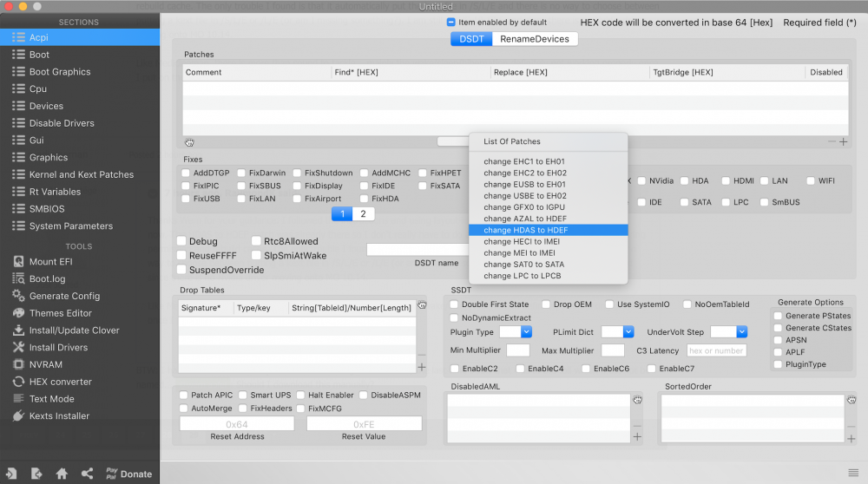This screenshot has width=868, height=484.
Task: Launch the Themes Editor
Action: point(61,313)
